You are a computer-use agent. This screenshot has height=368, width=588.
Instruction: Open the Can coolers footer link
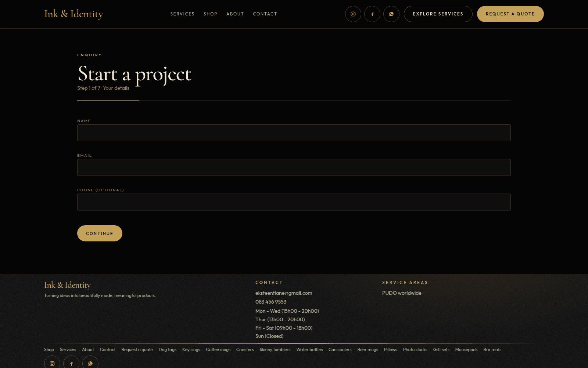340,350
